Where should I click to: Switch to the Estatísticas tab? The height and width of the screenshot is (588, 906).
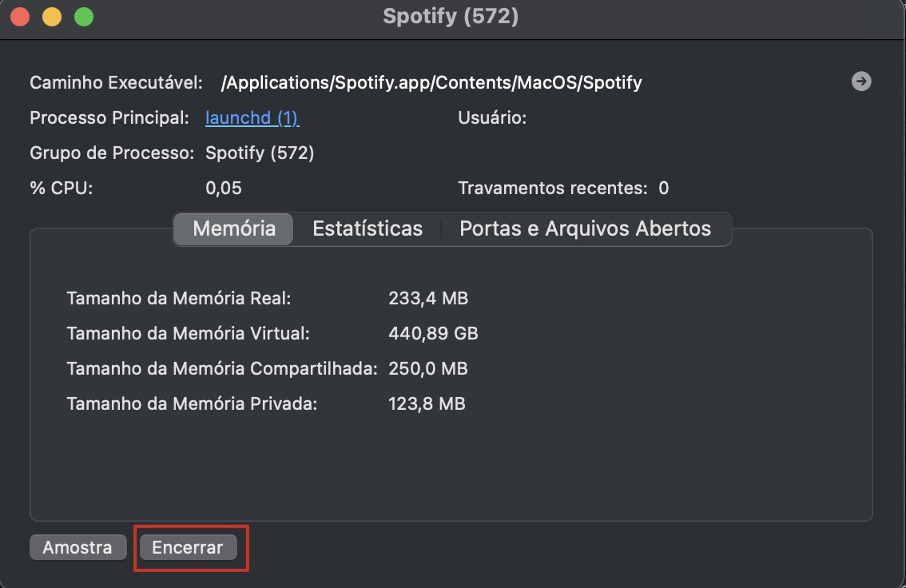pyautogui.click(x=368, y=228)
